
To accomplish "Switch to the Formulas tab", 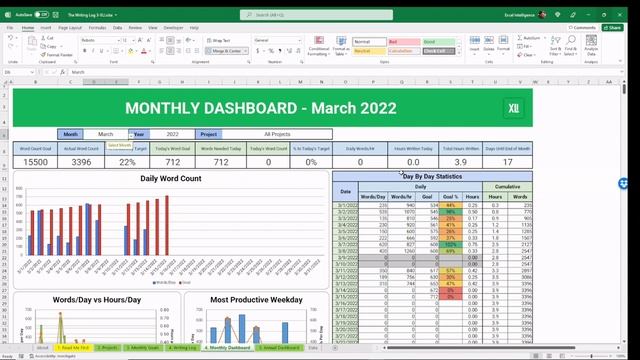I will [98, 28].
